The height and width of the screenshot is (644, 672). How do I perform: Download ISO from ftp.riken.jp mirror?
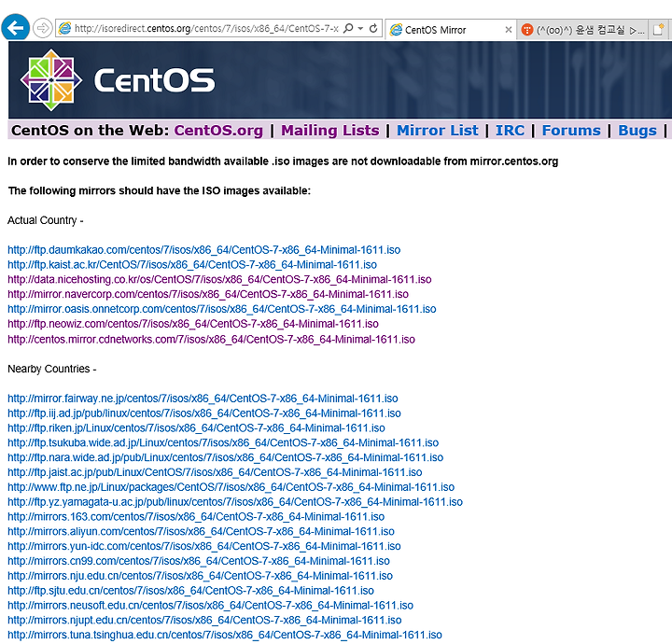click(x=196, y=428)
